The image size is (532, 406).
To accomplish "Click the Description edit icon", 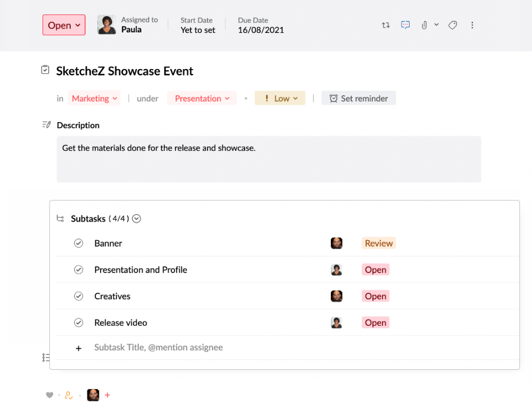I will tap(46, 125).
